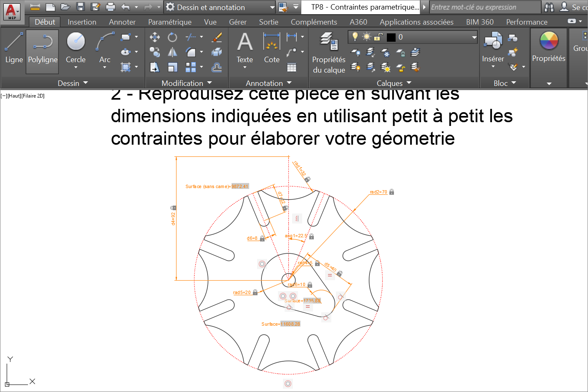This screenshot has width=588, height=392.
Task: Expand the Annotation panel
Action: coord(268,83)
